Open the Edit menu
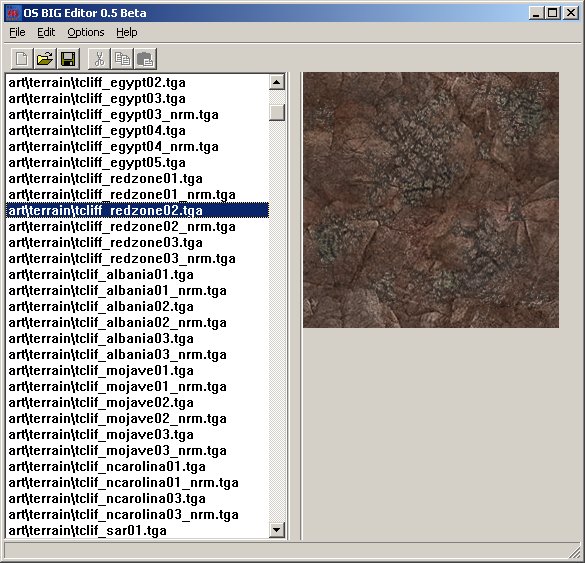The image size is (585, 563). tap(46, 32)
